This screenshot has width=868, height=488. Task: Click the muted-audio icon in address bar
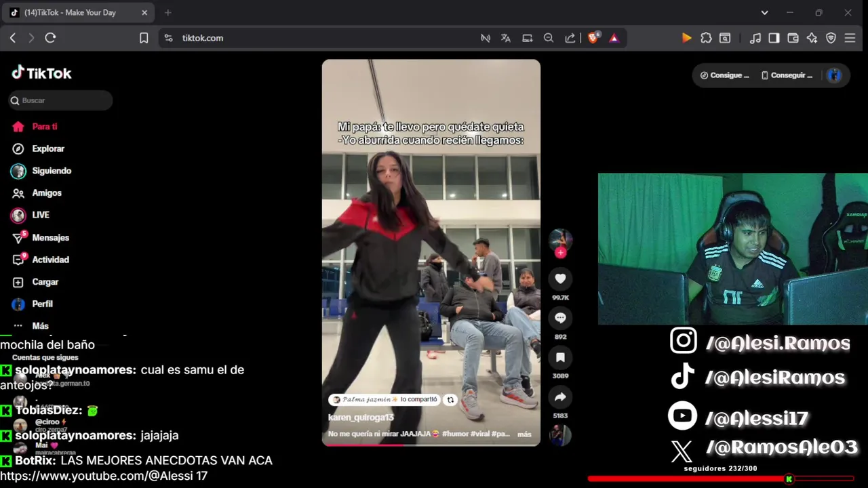[486, 38]
